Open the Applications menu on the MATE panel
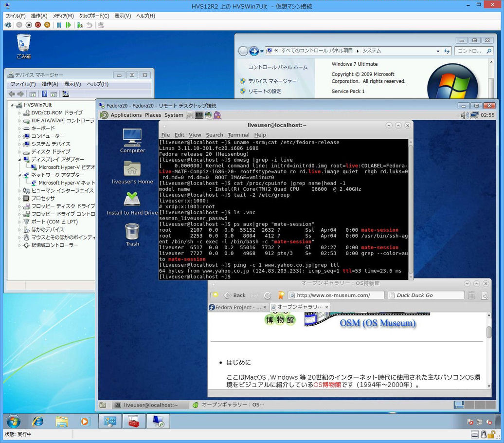The image size is (504, 443). tap(126, 115)
